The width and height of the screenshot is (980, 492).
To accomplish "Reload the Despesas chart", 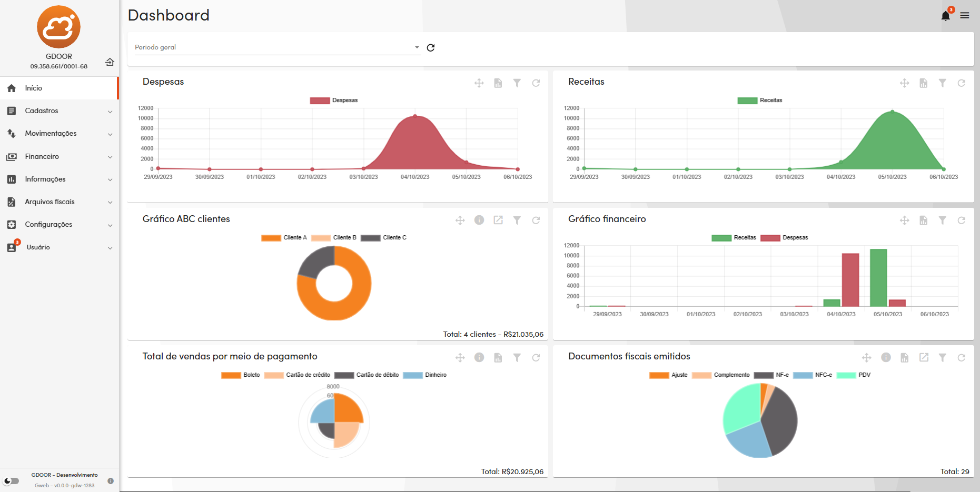I will point(536,83).
